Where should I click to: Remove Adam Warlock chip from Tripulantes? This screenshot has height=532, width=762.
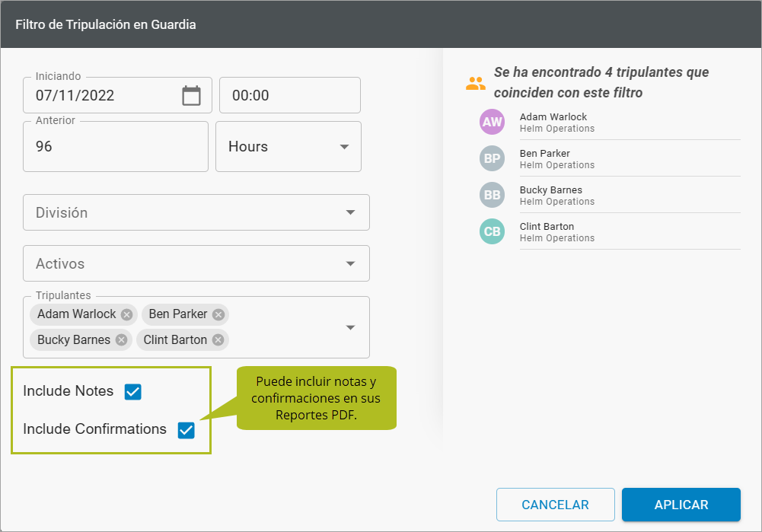(x=127, y=315)
